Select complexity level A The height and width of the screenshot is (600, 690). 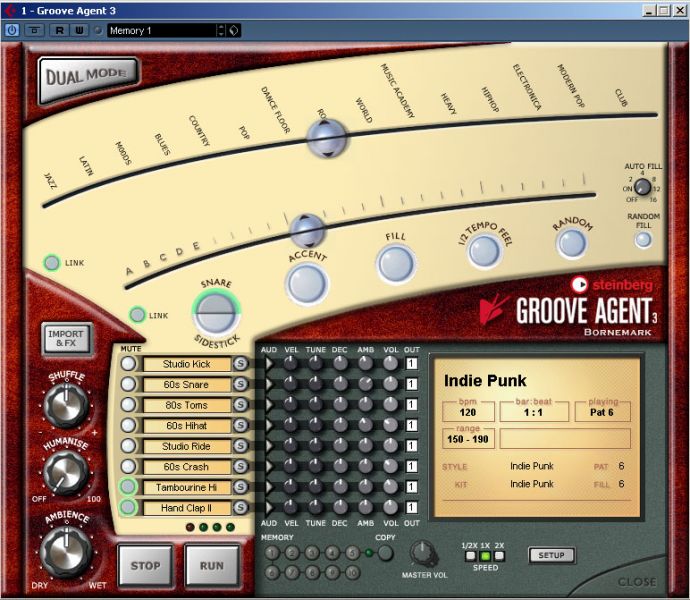[x=129, y=271]
